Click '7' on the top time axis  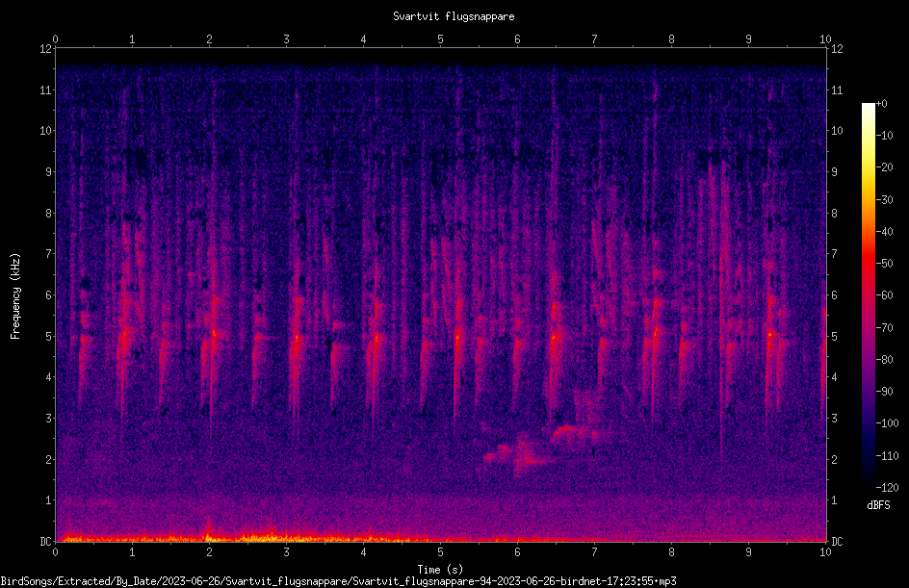click(594, 39)
